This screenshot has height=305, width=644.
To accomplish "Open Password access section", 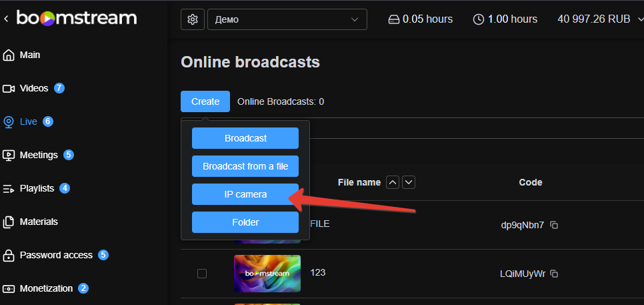I will point(55,255).
